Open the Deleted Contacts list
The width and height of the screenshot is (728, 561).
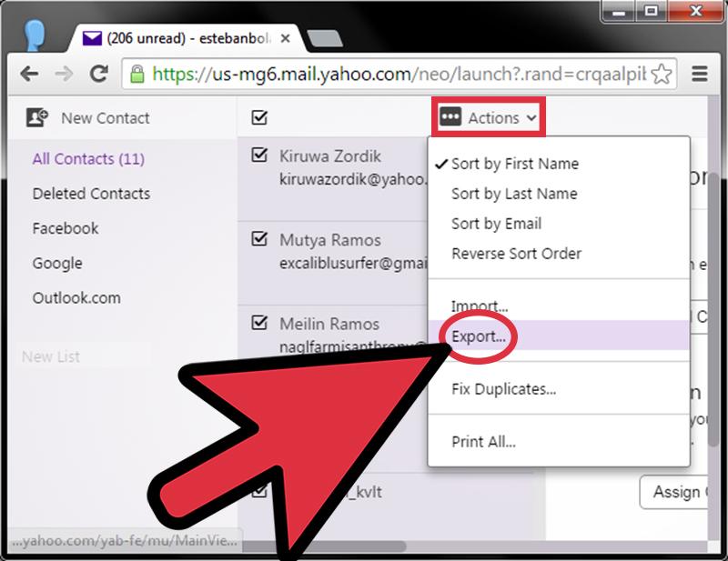click(x=91, y=194)
